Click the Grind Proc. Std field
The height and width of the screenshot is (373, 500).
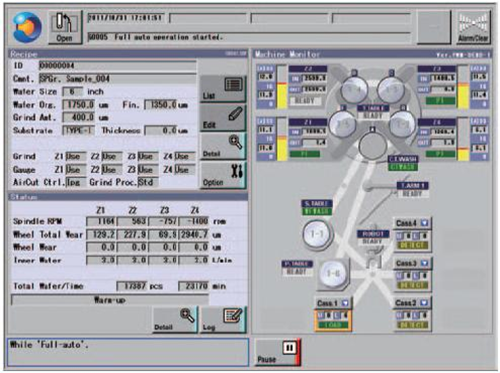(148, 182)
